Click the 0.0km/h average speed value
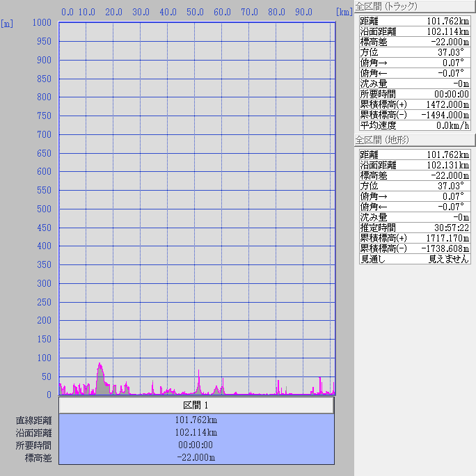This screenshot has height=476, width=476. pos(453,125)
